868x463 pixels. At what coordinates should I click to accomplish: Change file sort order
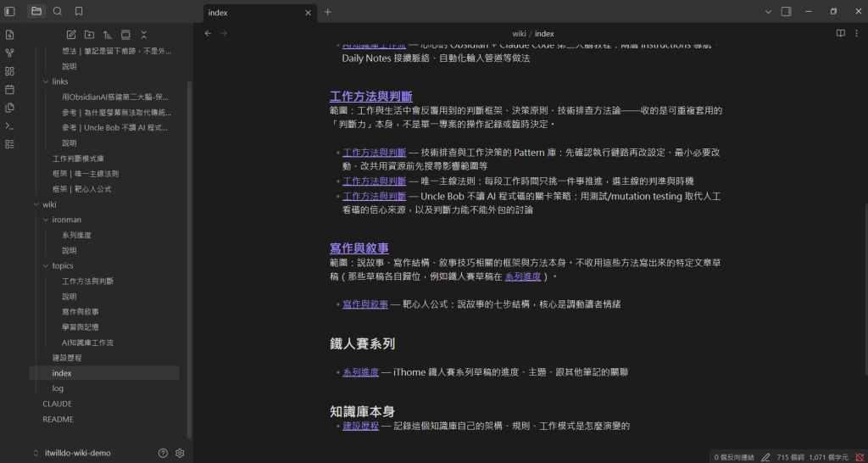[x=108, y=34]
